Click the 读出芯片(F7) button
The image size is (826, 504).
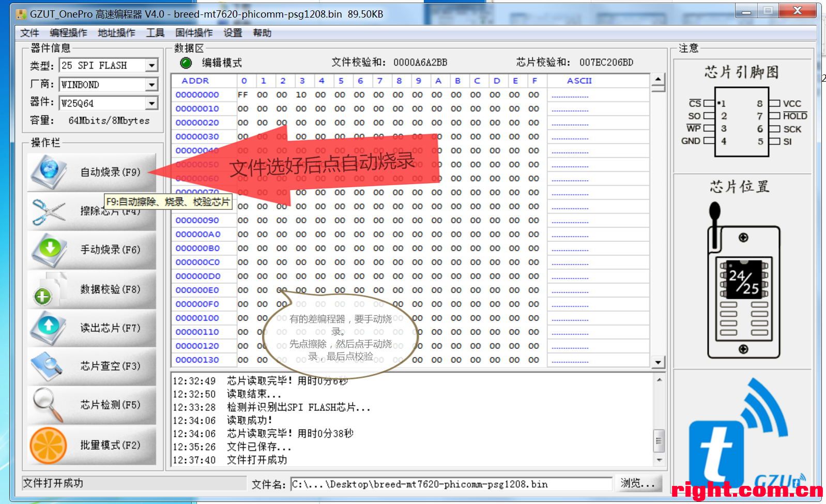pyautogui.click(x=92, y=328)
